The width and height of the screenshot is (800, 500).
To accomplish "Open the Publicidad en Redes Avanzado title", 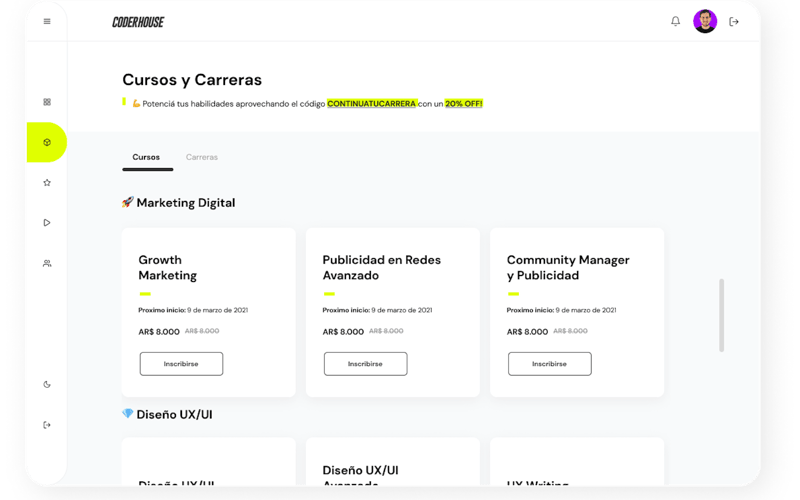I will (x=382, y=267).
